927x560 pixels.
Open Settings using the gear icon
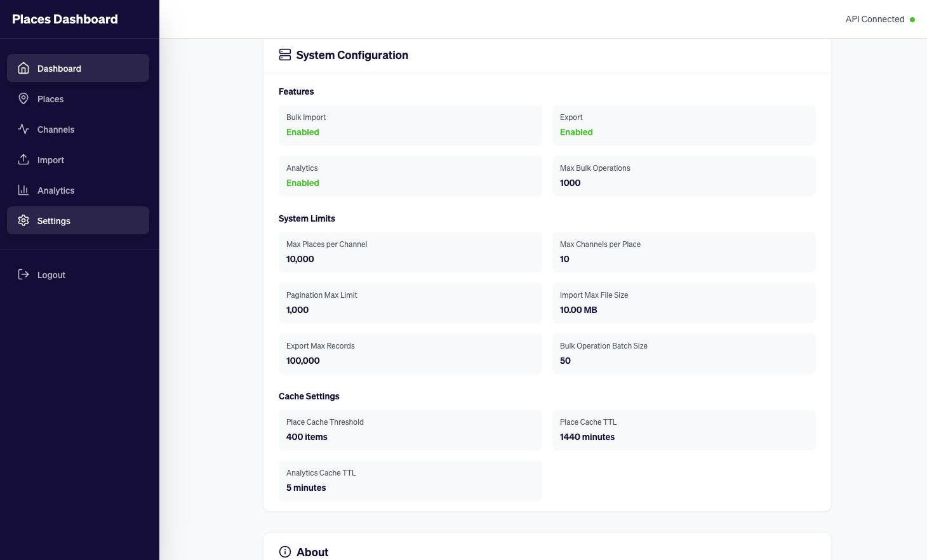pos(23,220)
